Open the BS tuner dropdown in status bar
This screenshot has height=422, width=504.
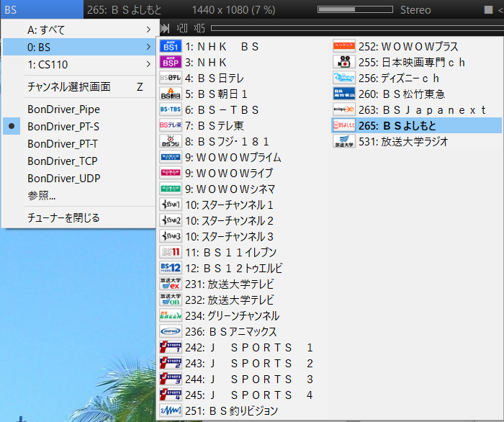tap(42, 9)
